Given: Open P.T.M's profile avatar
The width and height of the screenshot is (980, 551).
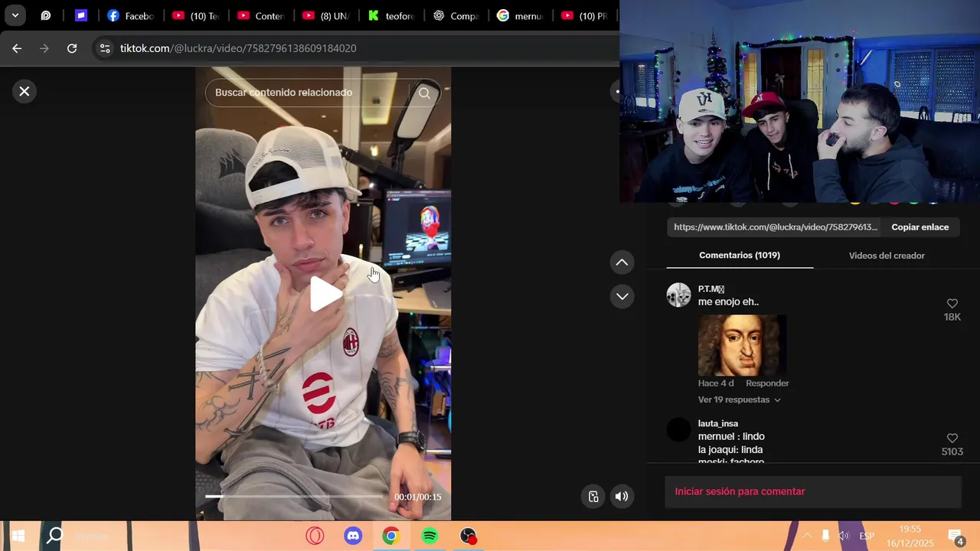Looking at the screenshot, I should pyautogui.click(x=678, y=295).
